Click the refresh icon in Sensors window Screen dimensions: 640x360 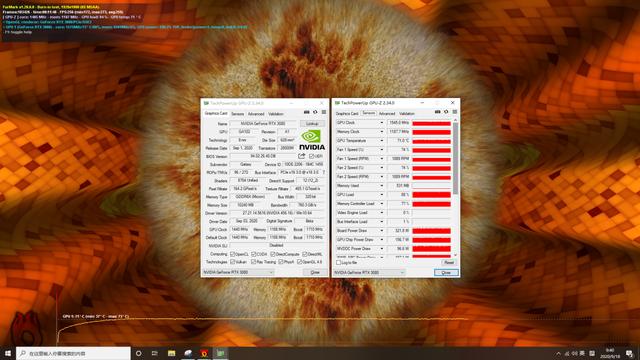[x=446, y=112]
